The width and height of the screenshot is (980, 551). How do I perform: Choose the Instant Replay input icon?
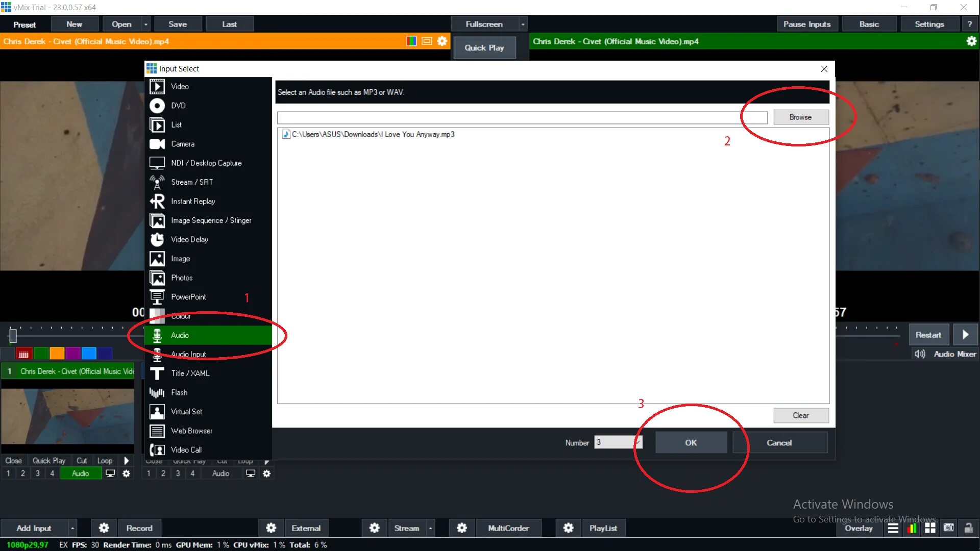click(x=157, y=202)
